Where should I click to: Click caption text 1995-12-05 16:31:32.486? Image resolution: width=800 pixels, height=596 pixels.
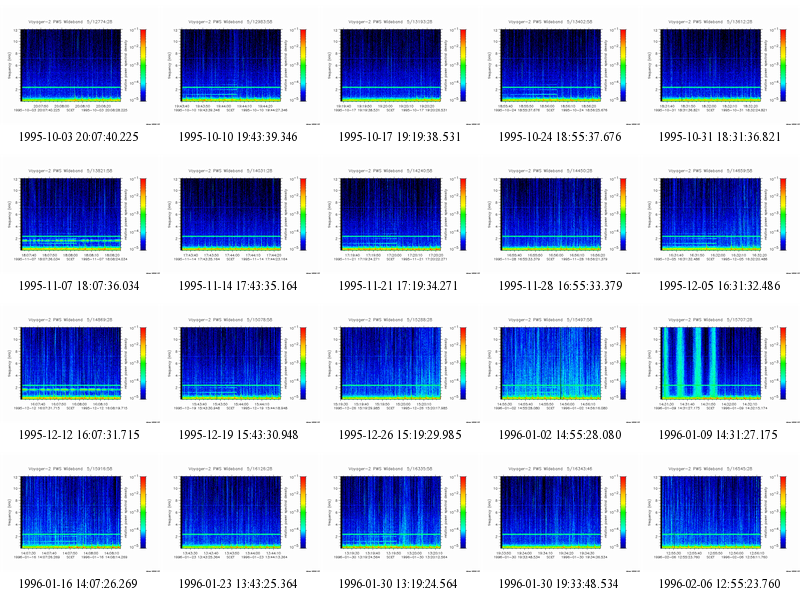pos(720,286)
